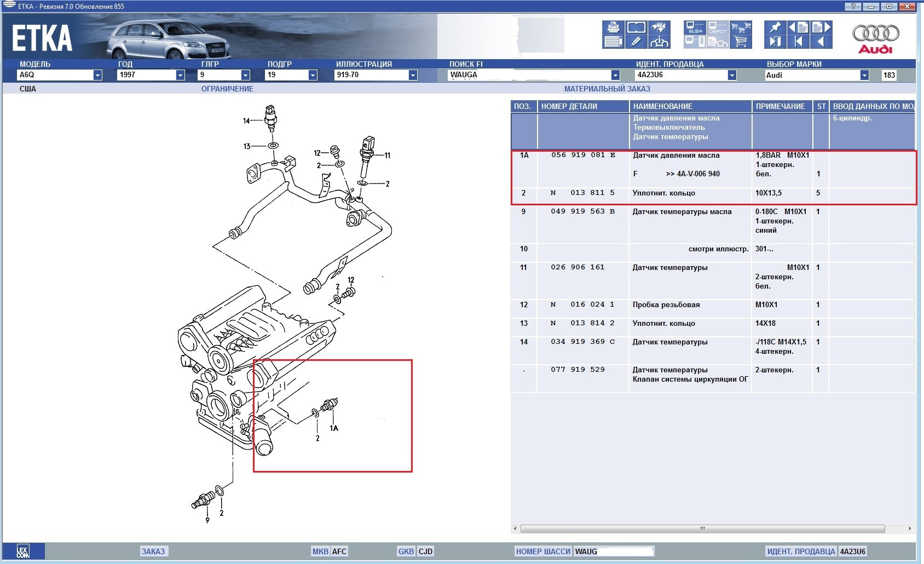Click 'Пробка резьбовая' row name

click(x=666, y=304)
